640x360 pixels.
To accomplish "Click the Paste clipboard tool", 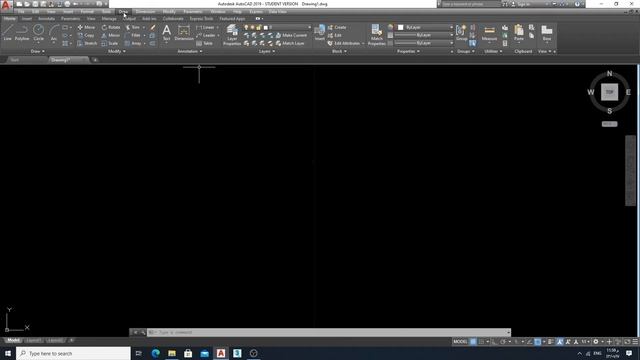I will (x=519, y=33).
